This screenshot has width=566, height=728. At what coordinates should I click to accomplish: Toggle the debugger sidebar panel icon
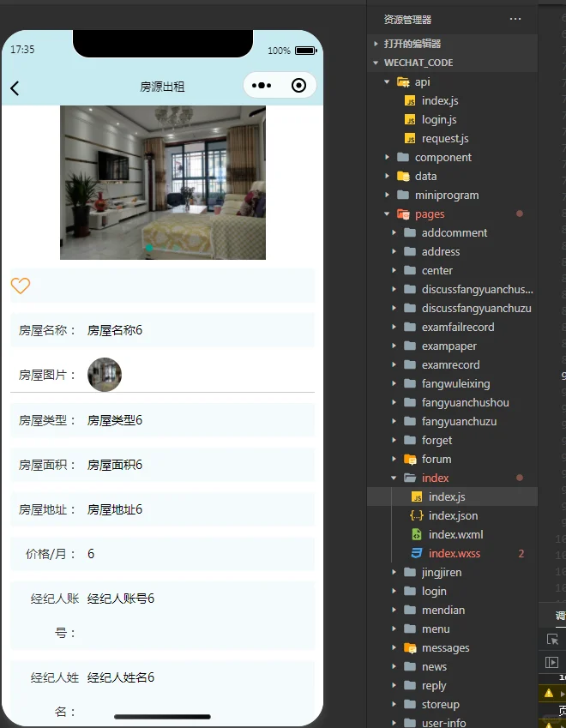tap(551, 662)
